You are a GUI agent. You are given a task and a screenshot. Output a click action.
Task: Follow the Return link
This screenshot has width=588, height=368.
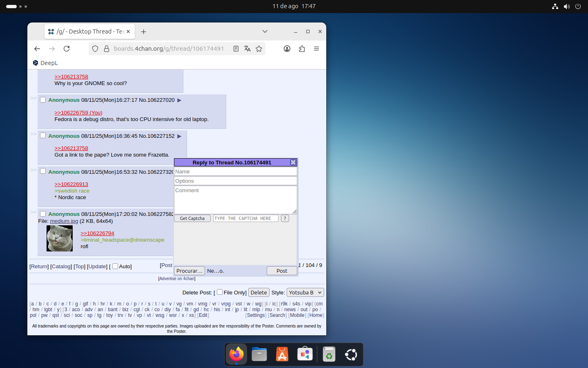click(x=39, y=267)
